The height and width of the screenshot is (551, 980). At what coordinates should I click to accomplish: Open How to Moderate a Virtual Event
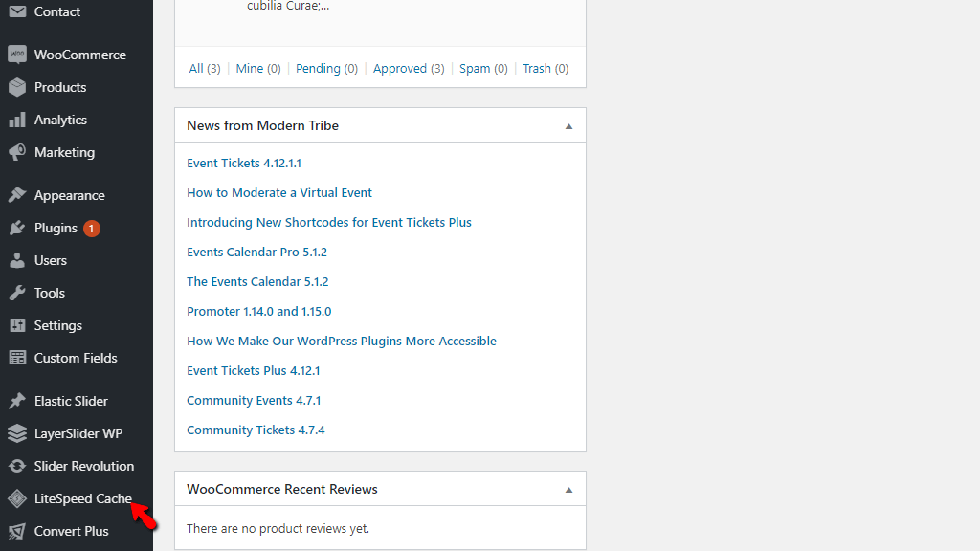click(x=279, y=192)
